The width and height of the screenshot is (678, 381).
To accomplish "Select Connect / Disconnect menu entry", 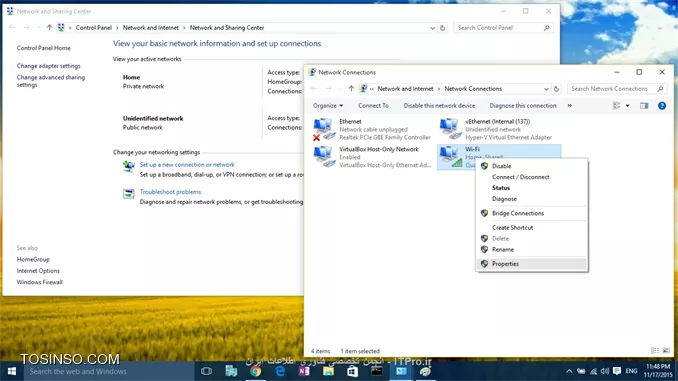I will tap(532, 177).
